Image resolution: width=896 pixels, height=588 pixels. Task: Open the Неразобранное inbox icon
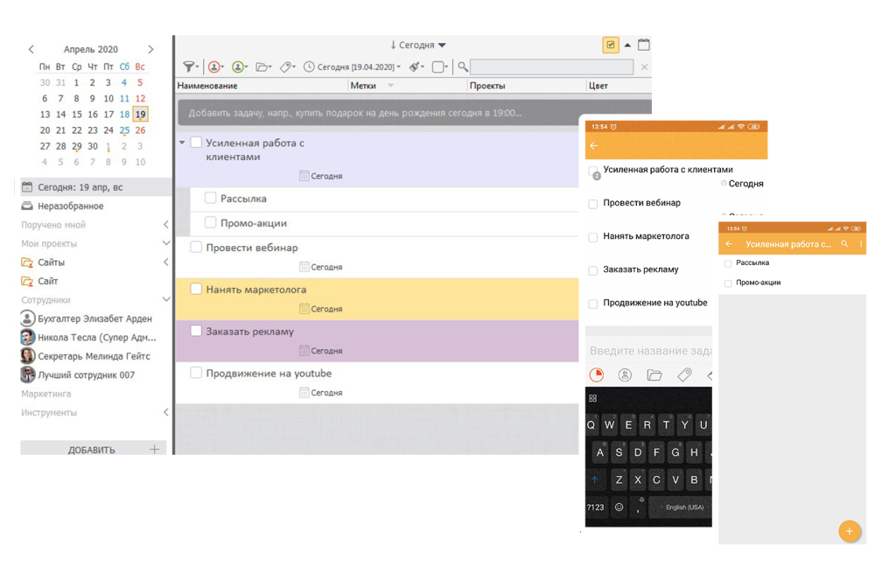coord(27,206)
